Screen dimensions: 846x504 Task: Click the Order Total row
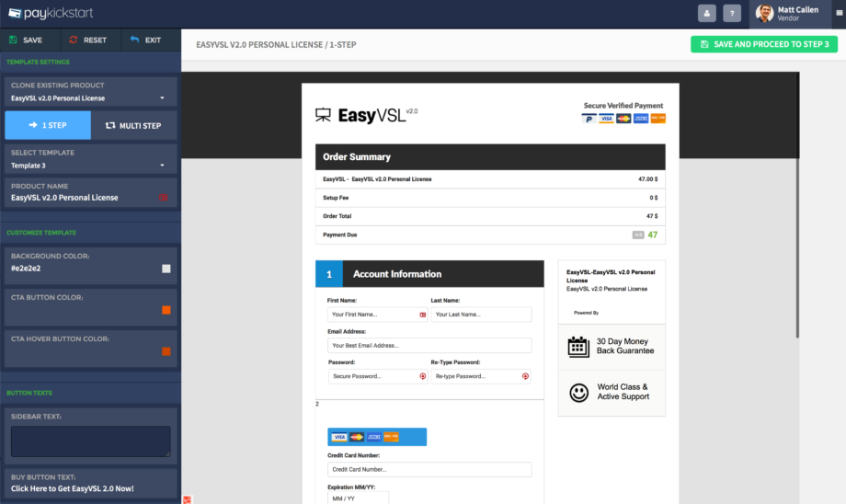point(490,216)
